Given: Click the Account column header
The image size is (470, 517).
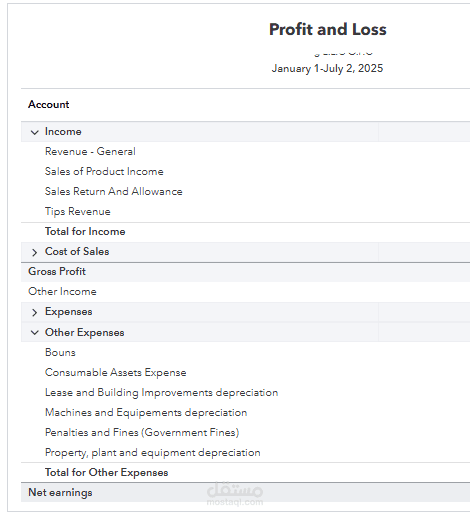Looking at the screenshot, I should [49, 105].
